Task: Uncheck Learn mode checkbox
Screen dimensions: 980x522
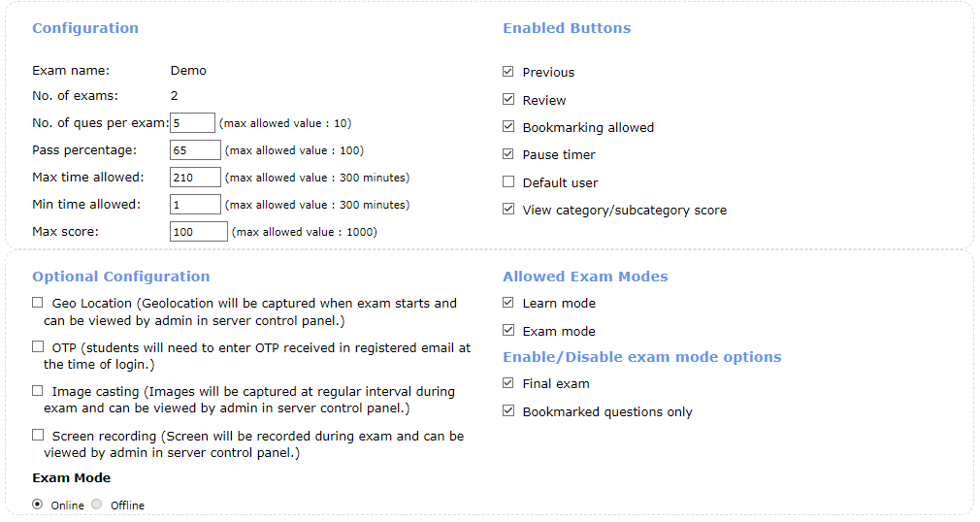Action: [508, 303]
